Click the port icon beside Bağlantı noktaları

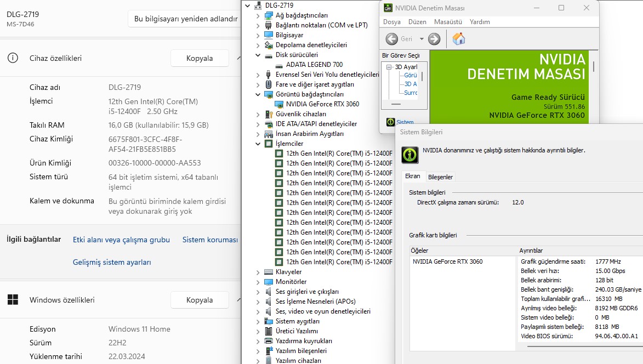tap(269, 25)
